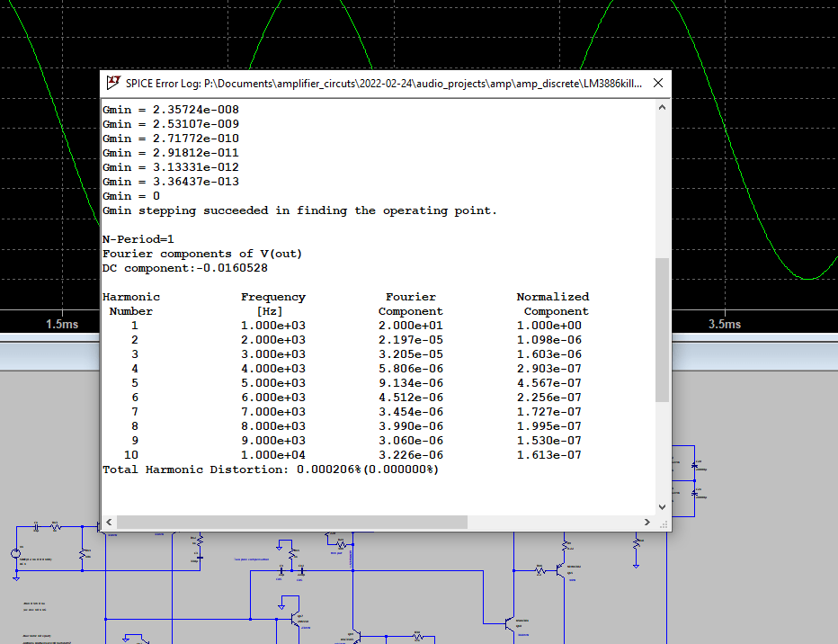Click frequency value '7.000e+03'

click(272, 412)
